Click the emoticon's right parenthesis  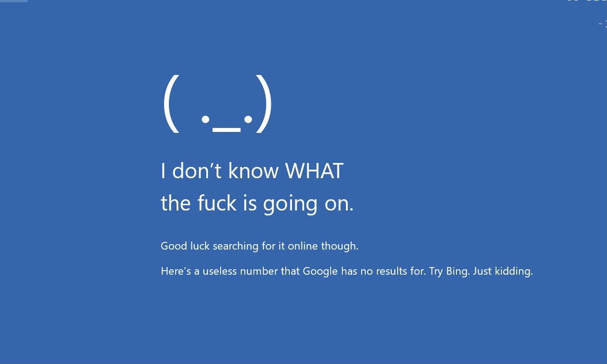pyautogui.click(x=264, y=103)
